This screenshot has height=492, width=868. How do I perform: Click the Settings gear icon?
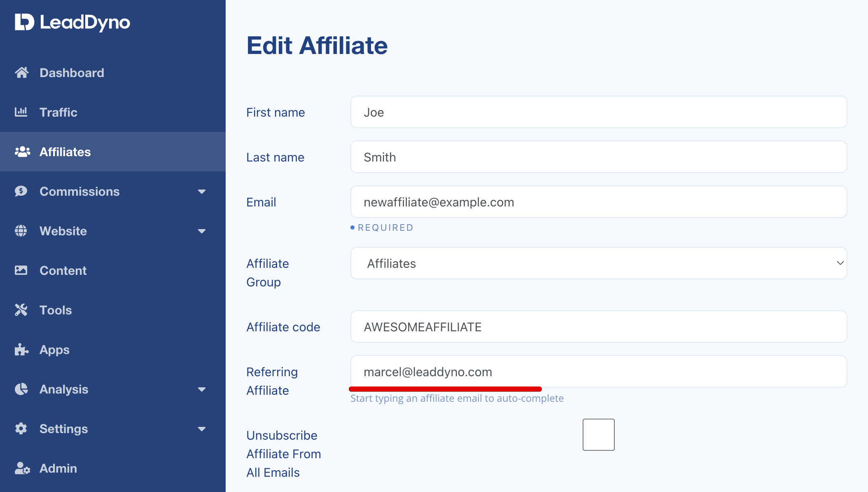tap(21, 429)
